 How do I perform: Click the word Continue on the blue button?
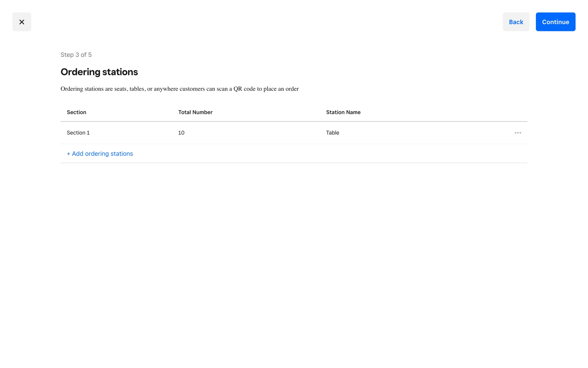[x=556, y=22]
